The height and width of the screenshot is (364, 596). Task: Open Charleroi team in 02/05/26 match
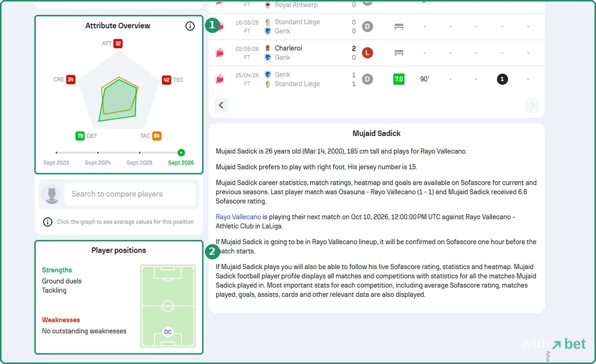coord(289,48)
